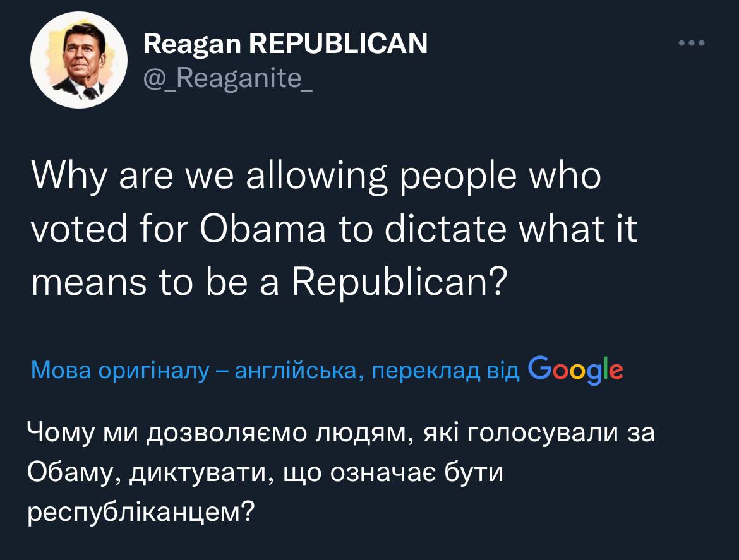Viewport: 739px width, 560px height.
Task: Open the tweet's three-dot more options menu
Action: (691, 44)
